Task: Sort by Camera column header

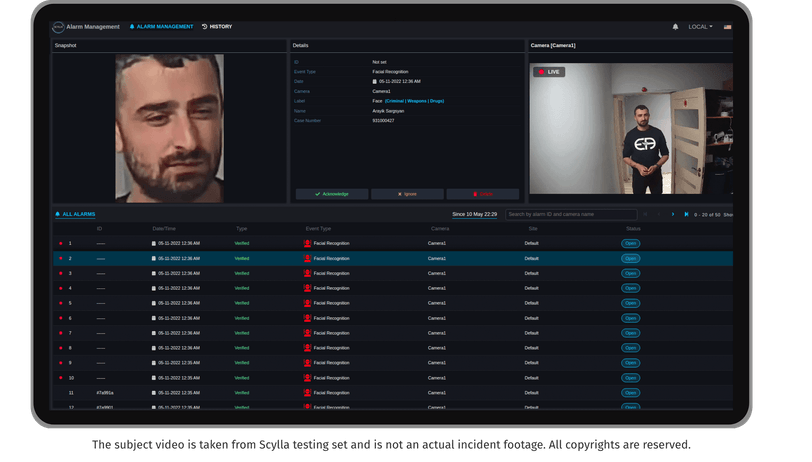Action: [440, 229]
